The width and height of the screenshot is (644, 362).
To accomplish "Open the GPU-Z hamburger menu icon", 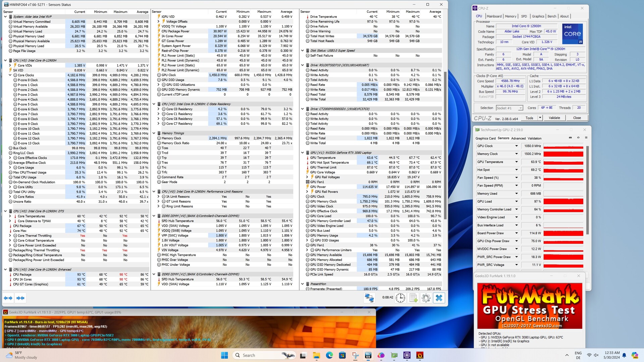I will click(x=586, y=138).
